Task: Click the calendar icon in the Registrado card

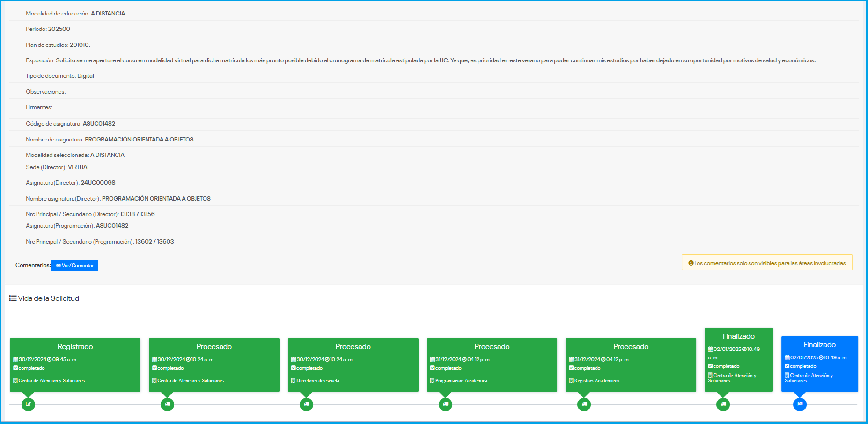Action: point(15,360)
